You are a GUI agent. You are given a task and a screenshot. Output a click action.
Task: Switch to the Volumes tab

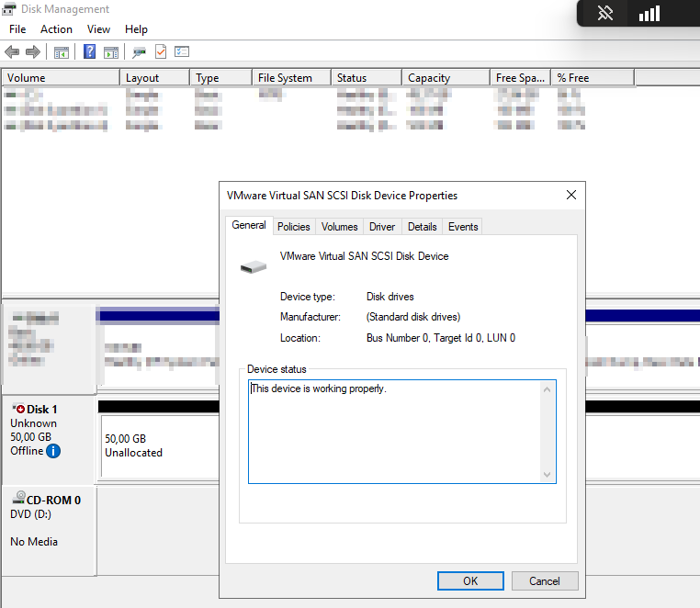339,227
